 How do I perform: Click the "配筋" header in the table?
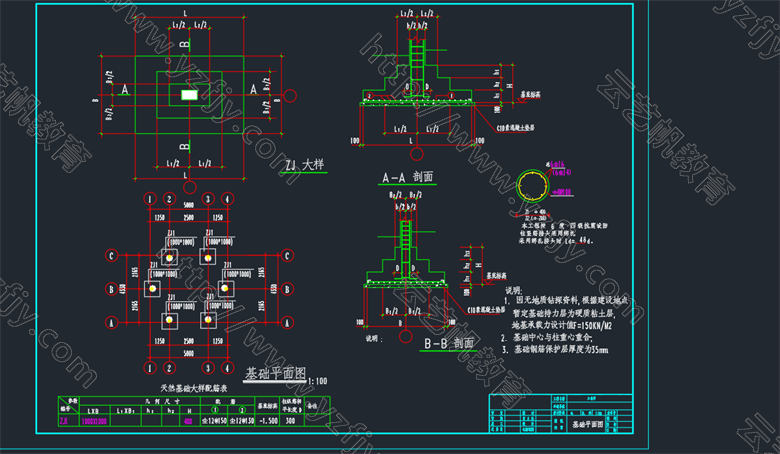coord(227,401)
